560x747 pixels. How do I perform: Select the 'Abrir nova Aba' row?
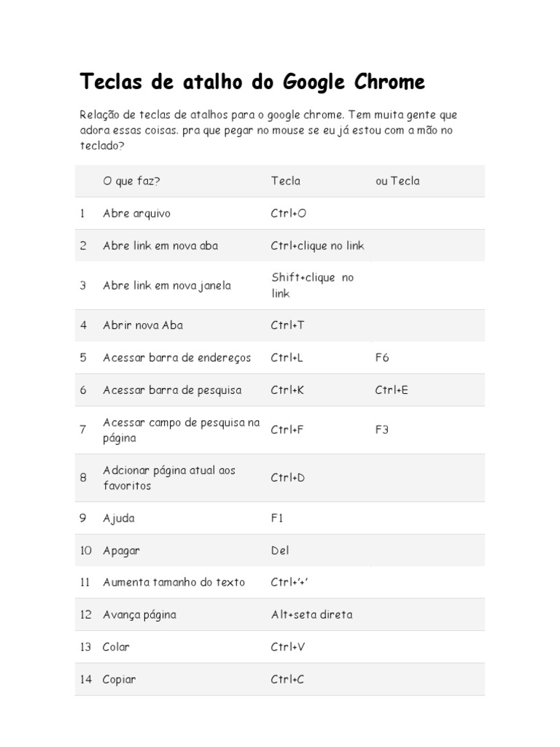(x=142, y=325)
